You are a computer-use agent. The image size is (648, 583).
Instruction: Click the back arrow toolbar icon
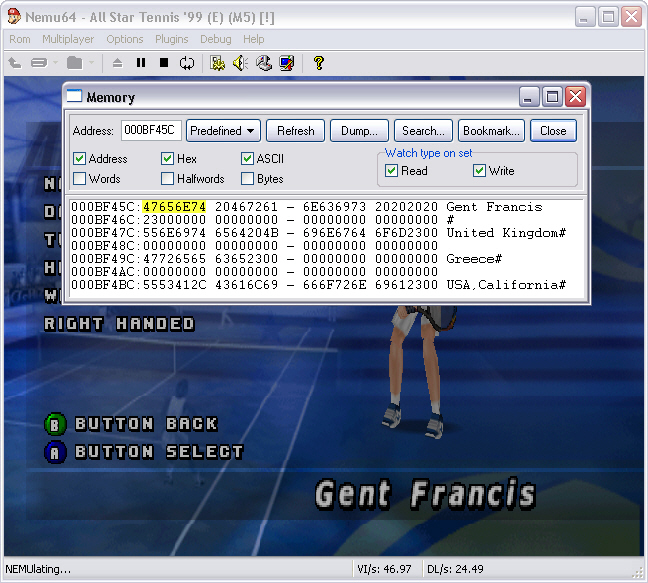tap(15, 63)
